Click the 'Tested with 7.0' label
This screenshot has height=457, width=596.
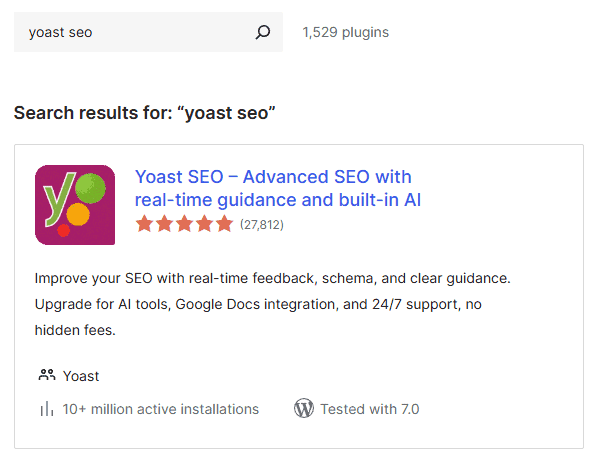click(x=370, y=409)
